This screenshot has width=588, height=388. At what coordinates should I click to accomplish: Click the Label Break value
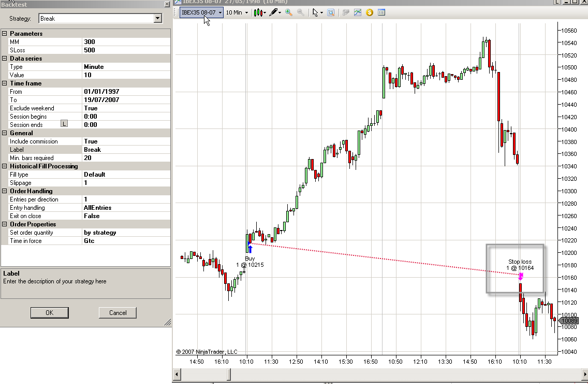[126, 149]
